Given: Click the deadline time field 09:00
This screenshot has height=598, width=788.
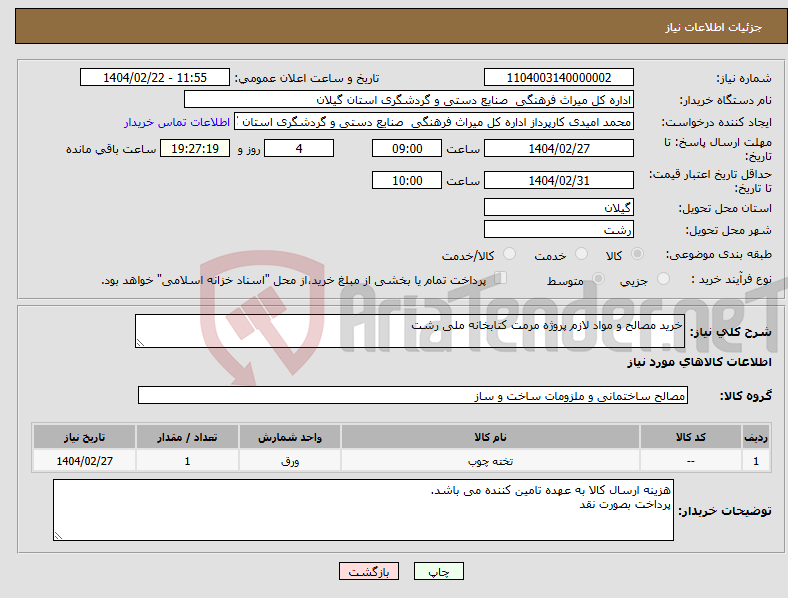Looking at the screenshot, I should (x=407, y=148).
